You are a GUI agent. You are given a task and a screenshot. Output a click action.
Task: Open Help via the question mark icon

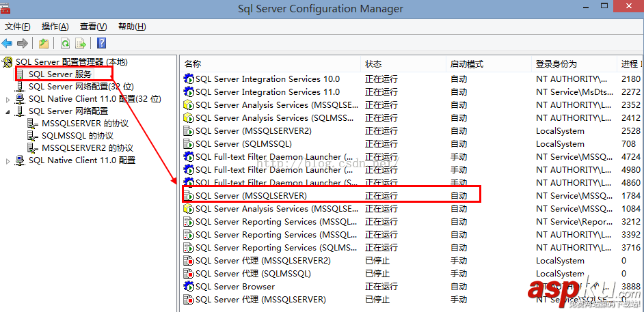click(101, 44)
